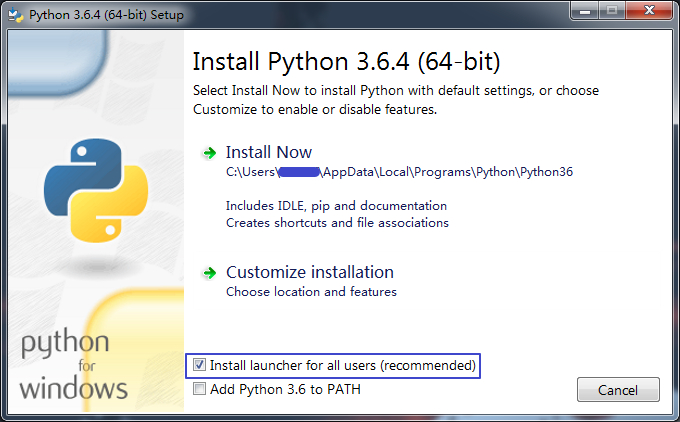
Task: Start installation with Install Now
Action: (x=268, y=152)
